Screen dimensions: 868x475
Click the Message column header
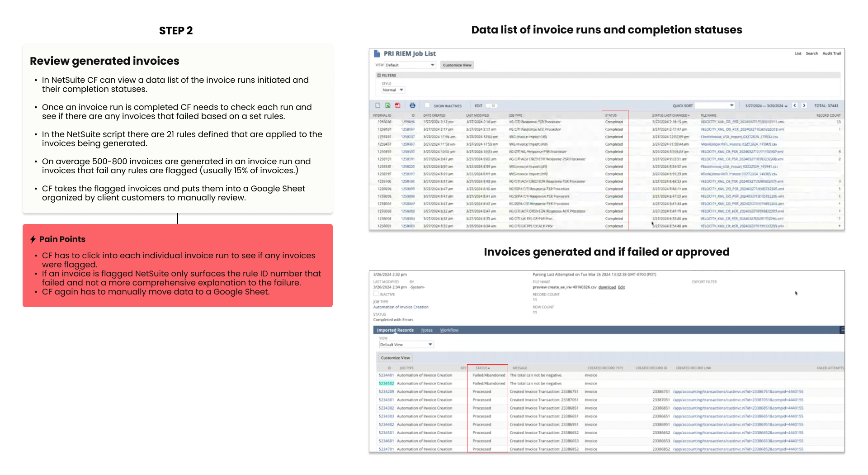pos(520,368)
